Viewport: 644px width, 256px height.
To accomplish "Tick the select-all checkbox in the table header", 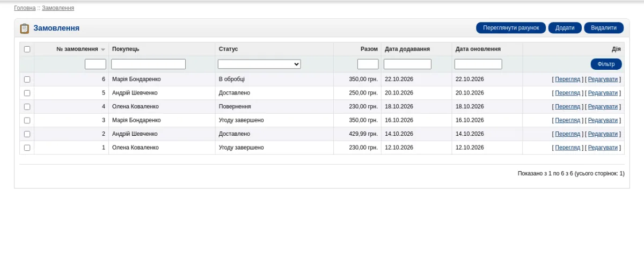I will [x=27, y=49].
